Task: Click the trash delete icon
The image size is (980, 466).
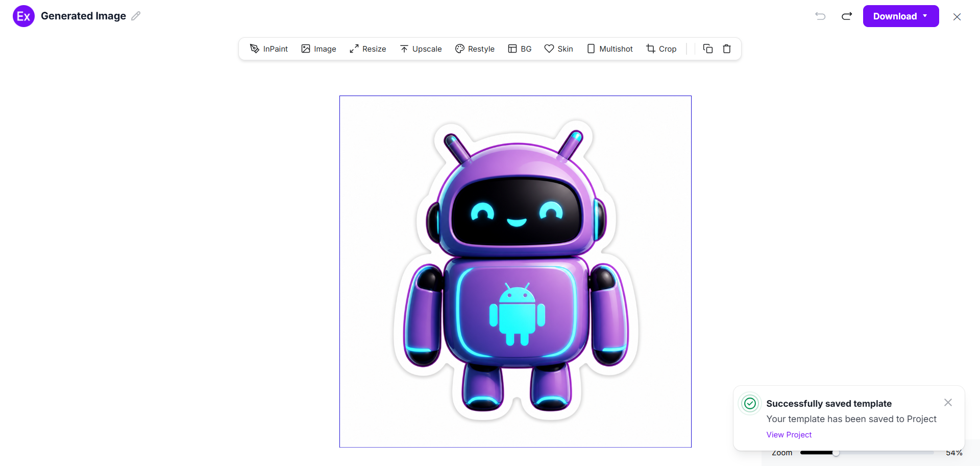Action: point(727,49)
